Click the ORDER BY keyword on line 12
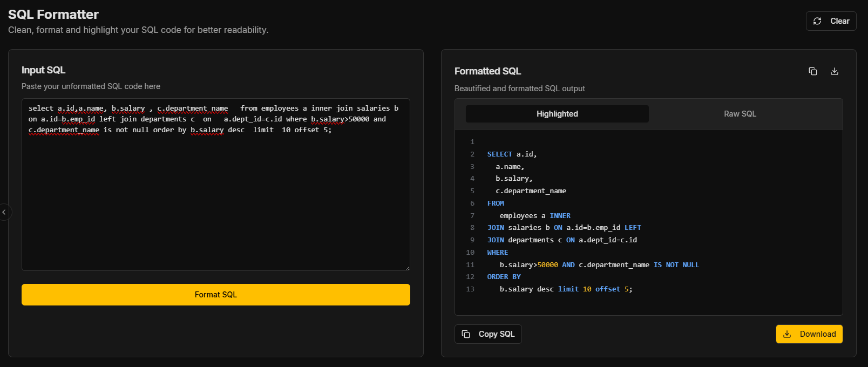This screenshot has width=868, height=367. pos(504,277)
